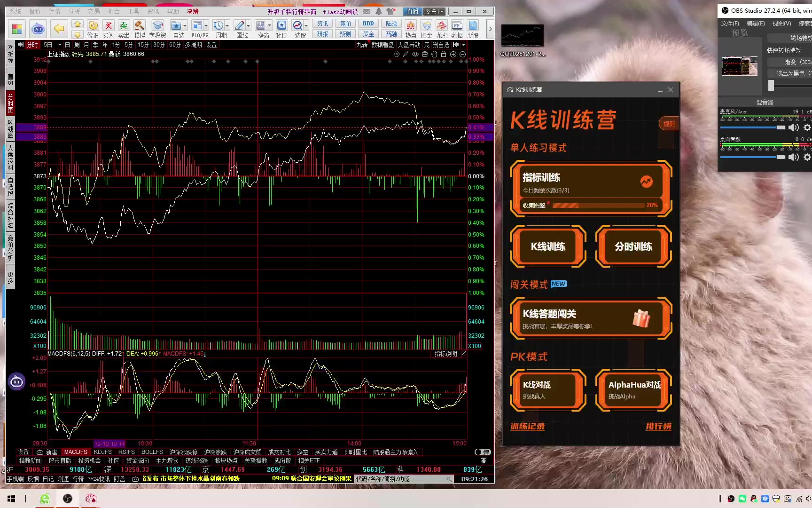Image resolution: width=812 pixels, height=508 pixels.
Task: Click the stock code search input field
Action: click(399, 479)
